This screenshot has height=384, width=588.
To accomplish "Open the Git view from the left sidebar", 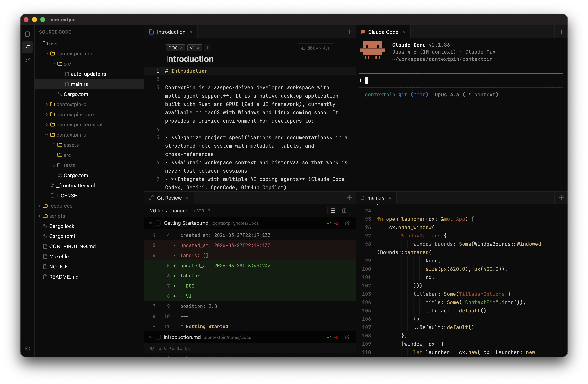I will (27, 60).
